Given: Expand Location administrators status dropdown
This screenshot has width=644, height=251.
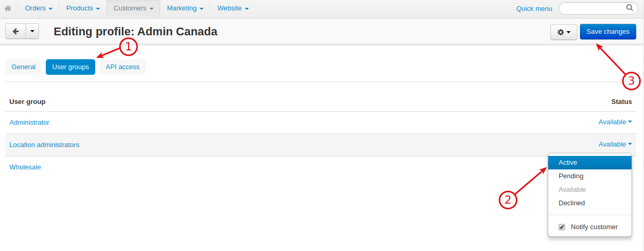Looking at the screenshot, I should (x=615, y=144).
